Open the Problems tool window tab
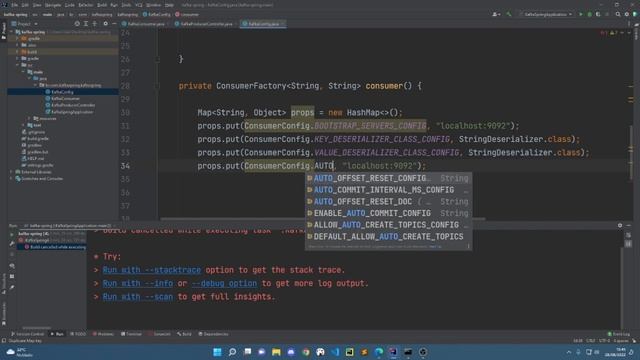The height and width of the screenshot is (360, 640). point(103,334)
